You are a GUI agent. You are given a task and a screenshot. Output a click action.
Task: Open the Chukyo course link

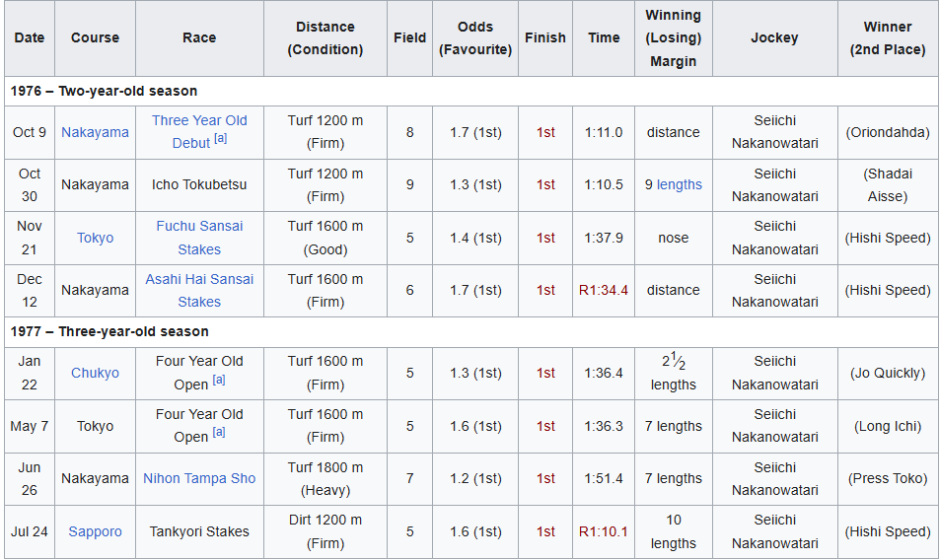tap(95, 374)
